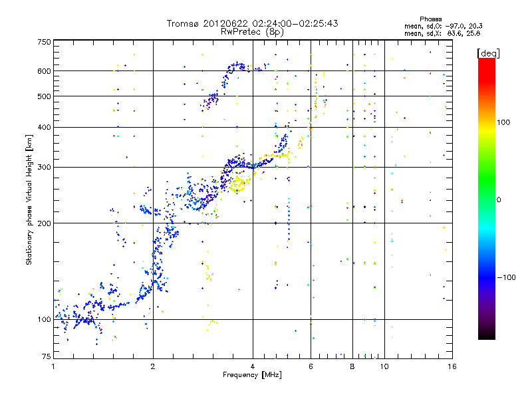Screen dimensions: 532x399
Task: Click the colorbar '100' tick label
Action: tap(503, 122)
